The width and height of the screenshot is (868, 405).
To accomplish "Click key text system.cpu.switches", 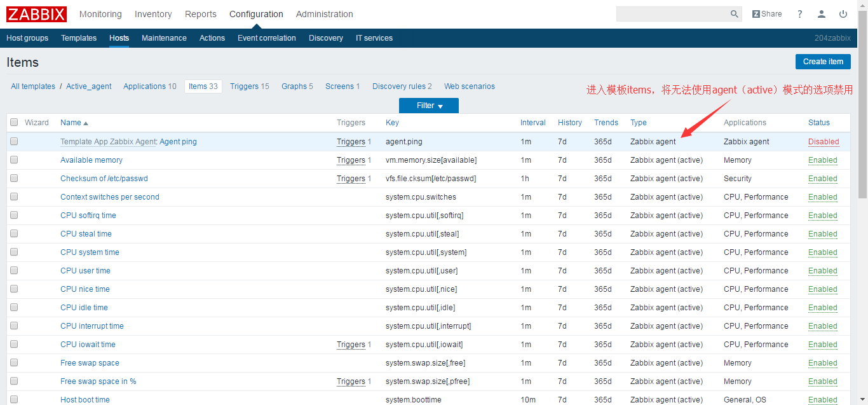I will 421,197.
